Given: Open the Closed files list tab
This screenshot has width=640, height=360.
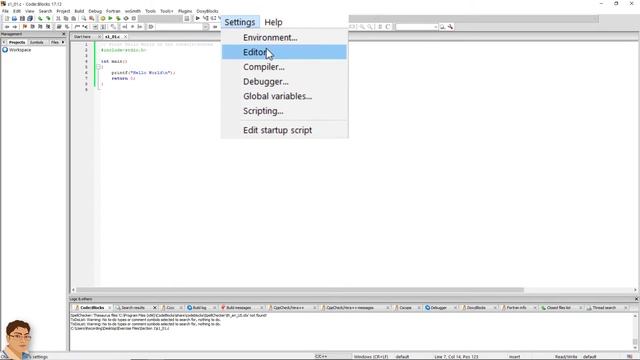Looking at the screenshot, I should click(x=558, y=308).
